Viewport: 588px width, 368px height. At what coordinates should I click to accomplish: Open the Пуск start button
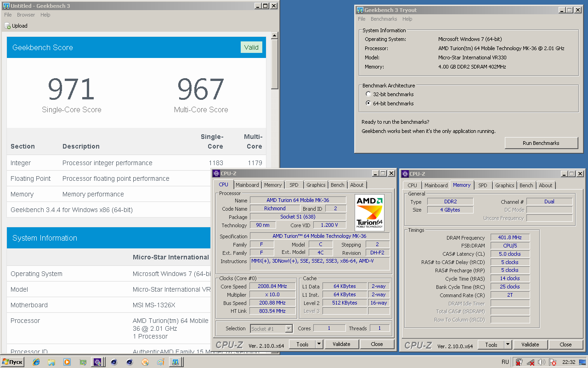pyautogui.click(x=12, y=362)
